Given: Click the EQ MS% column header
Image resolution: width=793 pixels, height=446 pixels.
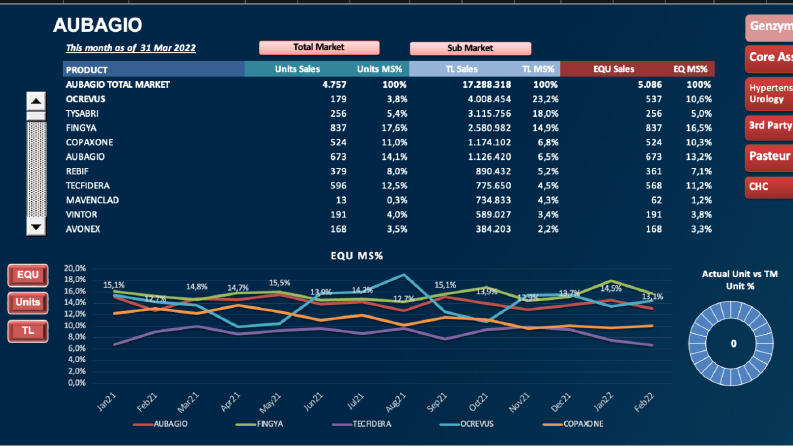Looking at the screenshot, I should [x=690, y=69].
